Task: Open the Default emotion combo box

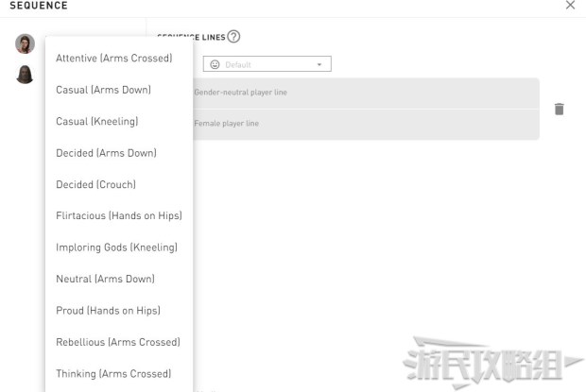Action: [x=267, y=64]
